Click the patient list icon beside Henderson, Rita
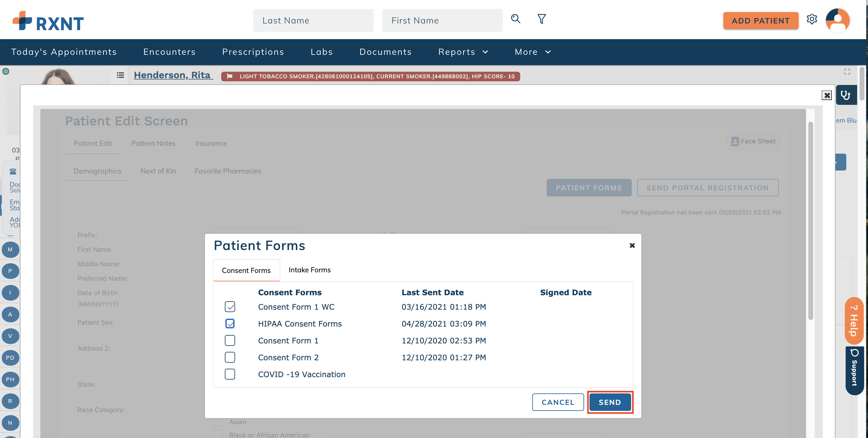The width and height of the screenshot is (868, 438). [121, 75]
